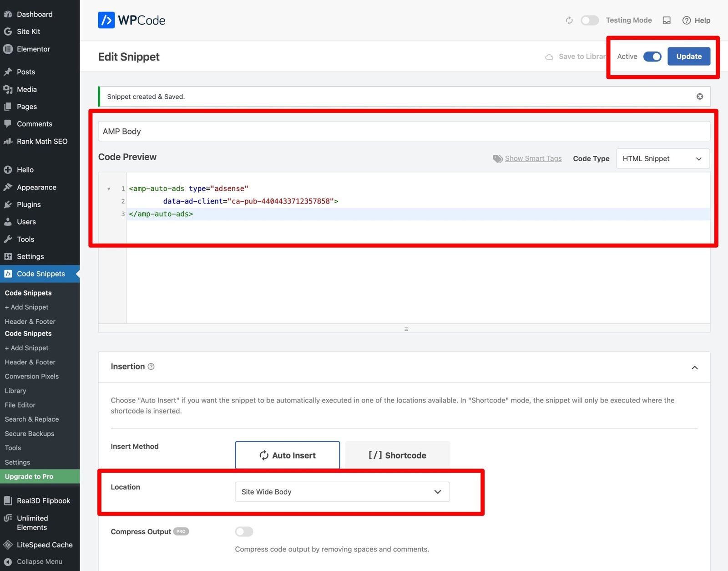Dismiss the Snippet created notice

click(x=699, y=96)
